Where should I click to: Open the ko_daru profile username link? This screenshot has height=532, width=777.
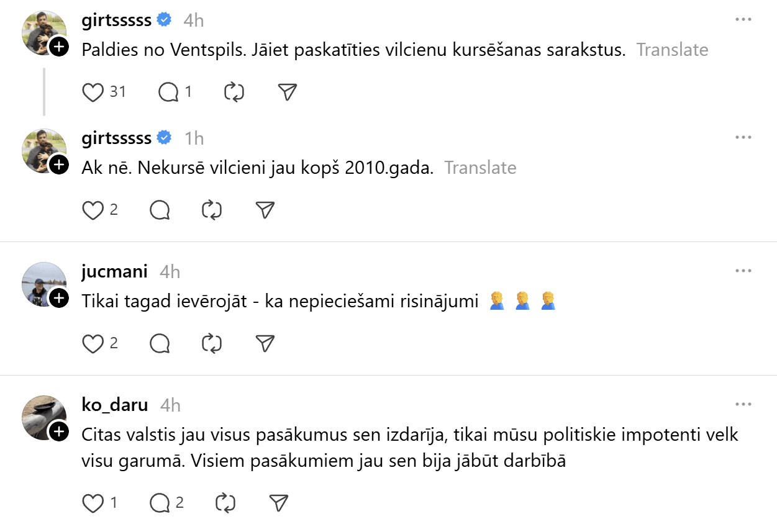pyautogui.click(x=115, y=405)
